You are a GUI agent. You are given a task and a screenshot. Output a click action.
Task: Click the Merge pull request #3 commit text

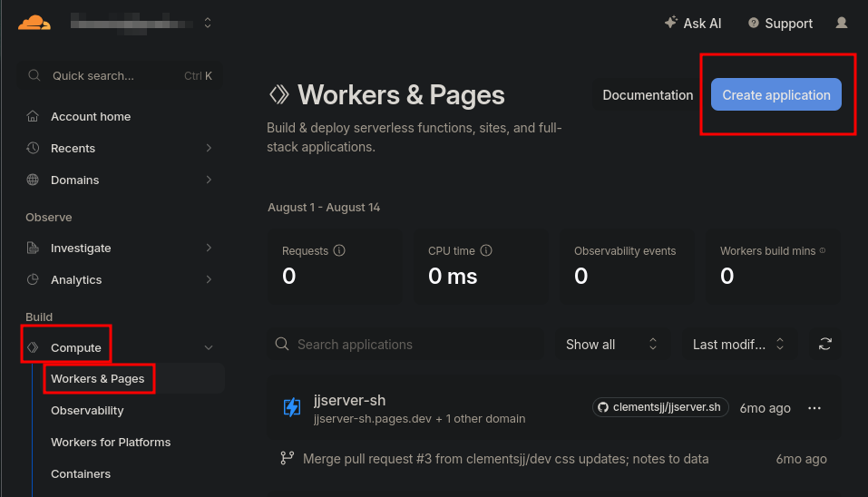[x=505, y=459]
